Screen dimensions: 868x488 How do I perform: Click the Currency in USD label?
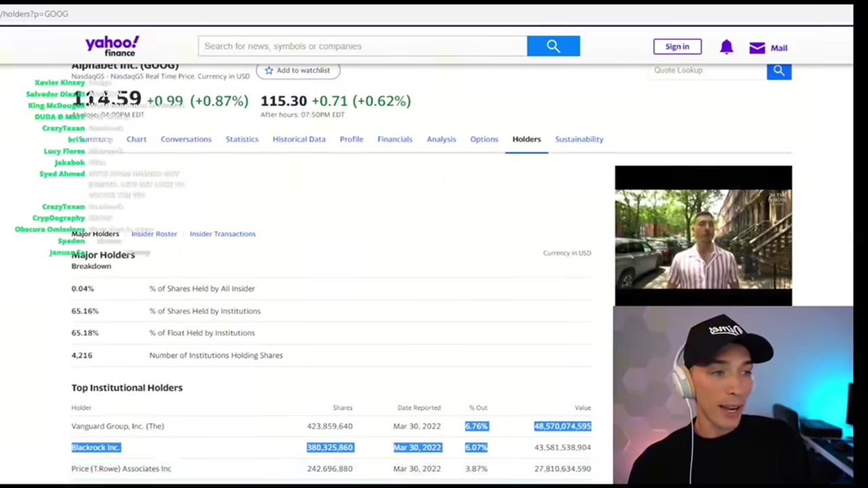click(567, 253)
